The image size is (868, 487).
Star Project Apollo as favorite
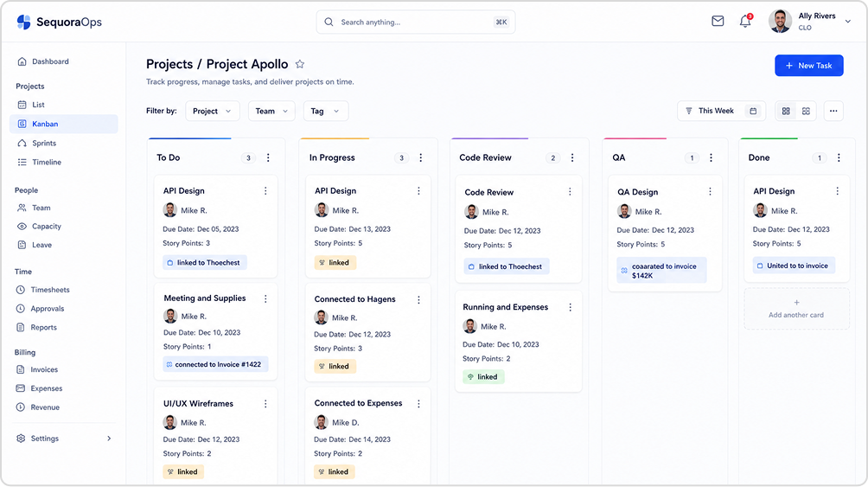[299, 64]
